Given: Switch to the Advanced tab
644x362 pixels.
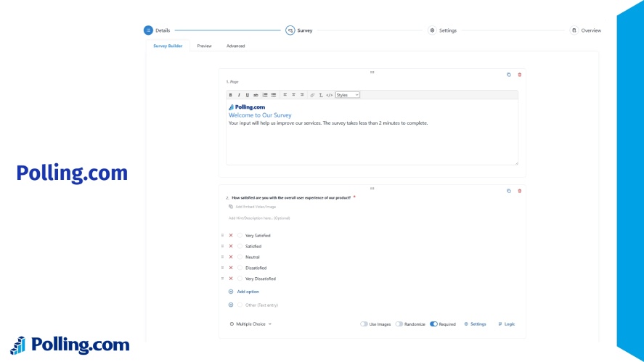Looking at the screenshot, I should [x=235, y=46].
